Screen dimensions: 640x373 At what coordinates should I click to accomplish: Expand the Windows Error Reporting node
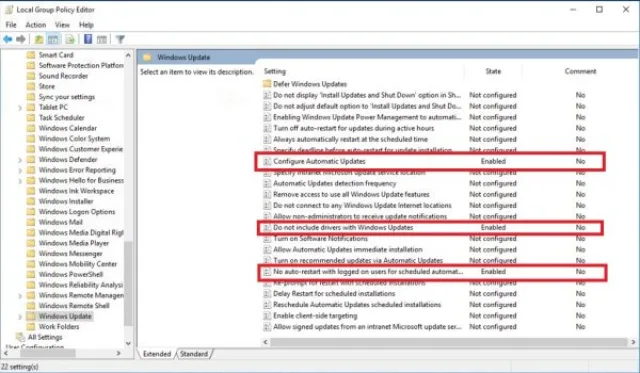tap(20, 170)
